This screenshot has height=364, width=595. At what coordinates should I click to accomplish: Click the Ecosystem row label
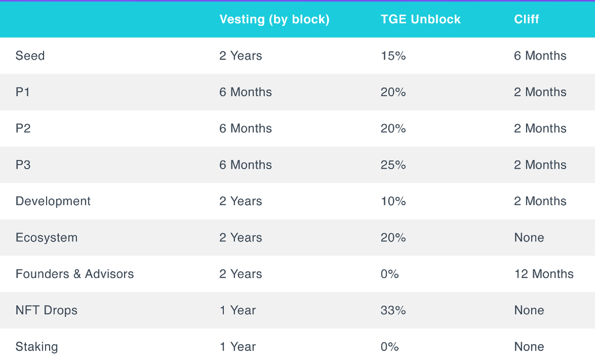click(x=47, y=238)
